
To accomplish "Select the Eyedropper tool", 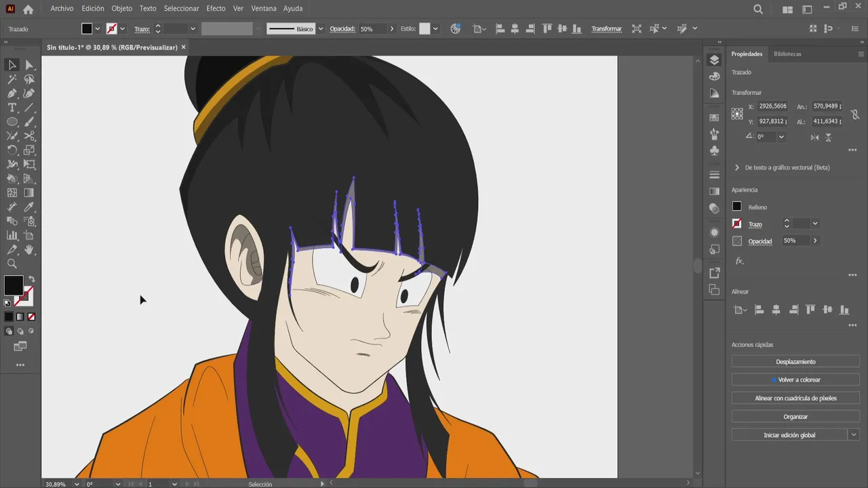I will pyautogui.click(x=29, y=207).
